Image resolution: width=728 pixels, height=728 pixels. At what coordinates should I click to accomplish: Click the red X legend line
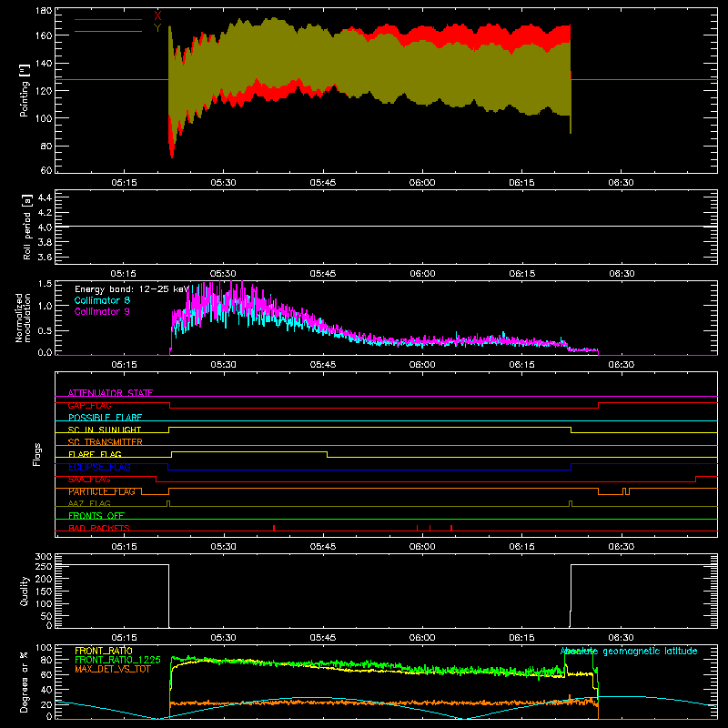click(x=108, y=19)
